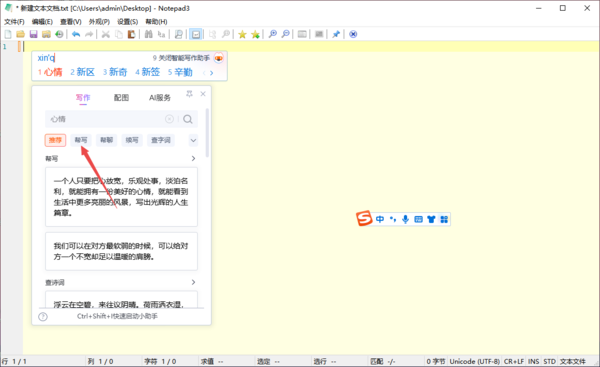Switch to the AI服务 tab
Image resolution: width=600 pixels, height=367 pixels.
[x=160, y=98]
